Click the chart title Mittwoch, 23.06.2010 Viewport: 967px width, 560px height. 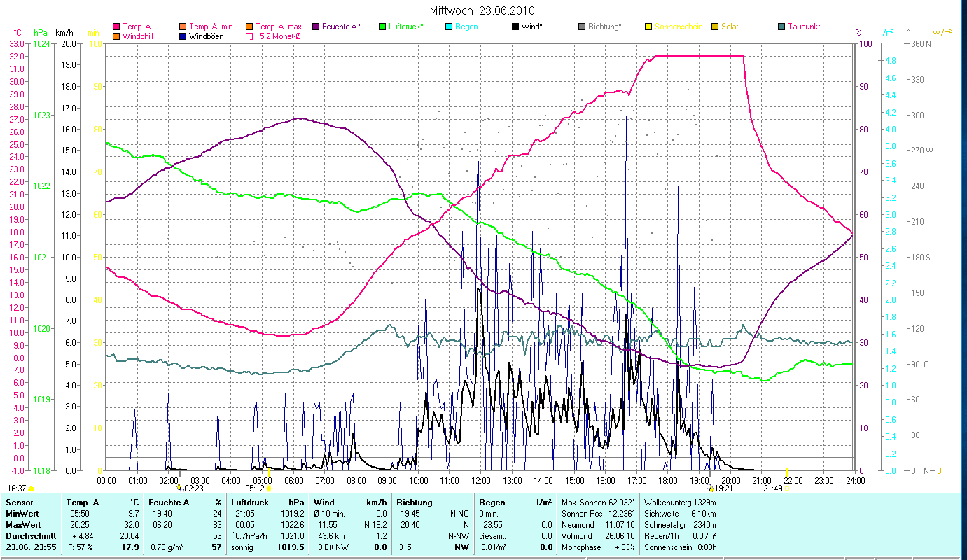point(483,10)
